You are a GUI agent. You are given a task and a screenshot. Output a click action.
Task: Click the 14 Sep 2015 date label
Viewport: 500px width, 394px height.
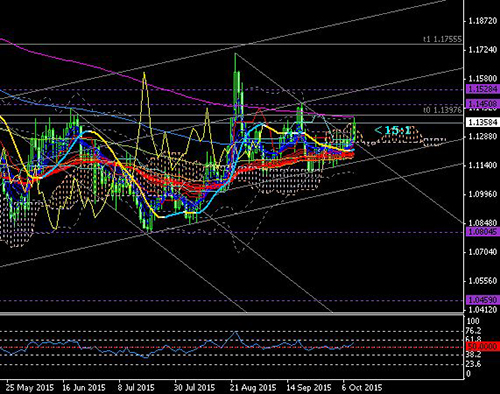(309, 388)
